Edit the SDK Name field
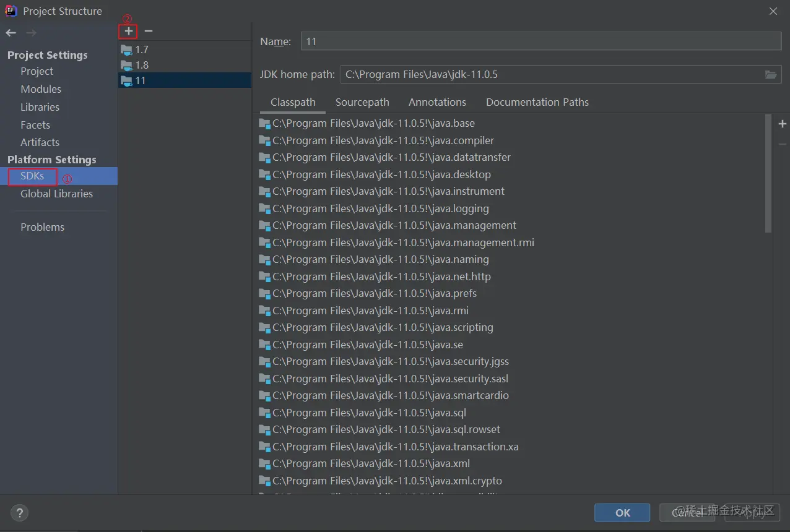Image resolution: width=790 pixels, height=532 pixels. (541, 41)
